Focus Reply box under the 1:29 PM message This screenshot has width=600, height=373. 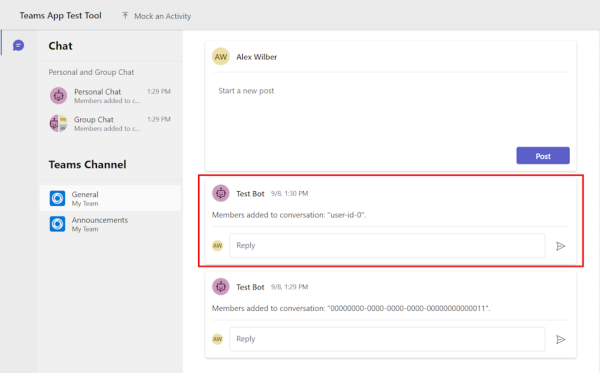pos(387,339)
